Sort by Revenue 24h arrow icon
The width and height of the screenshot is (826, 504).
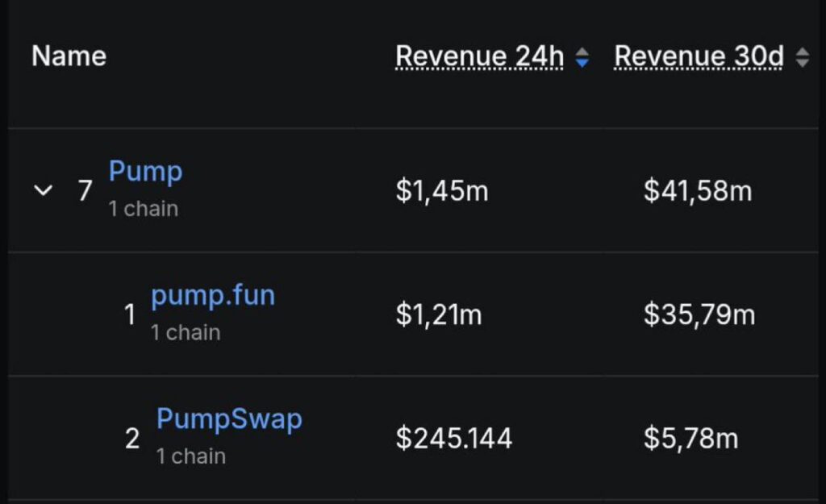pyautogui.click(x=582, y=58)
